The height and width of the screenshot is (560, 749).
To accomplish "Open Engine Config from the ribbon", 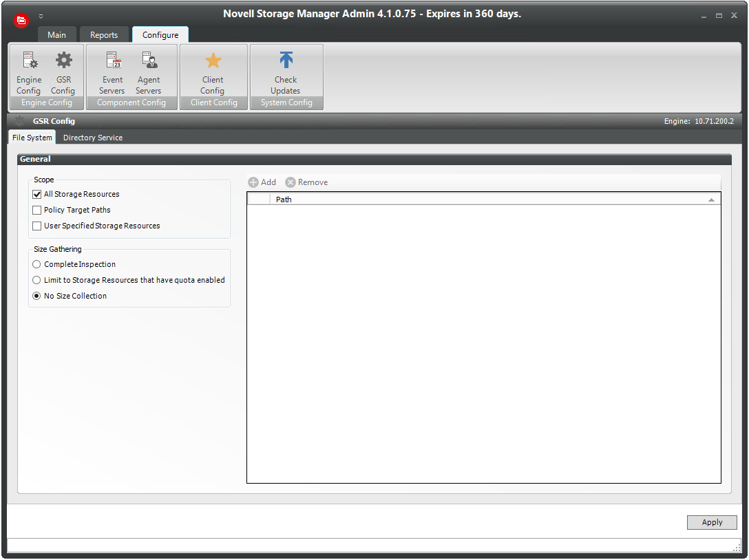I will (29, 72).
